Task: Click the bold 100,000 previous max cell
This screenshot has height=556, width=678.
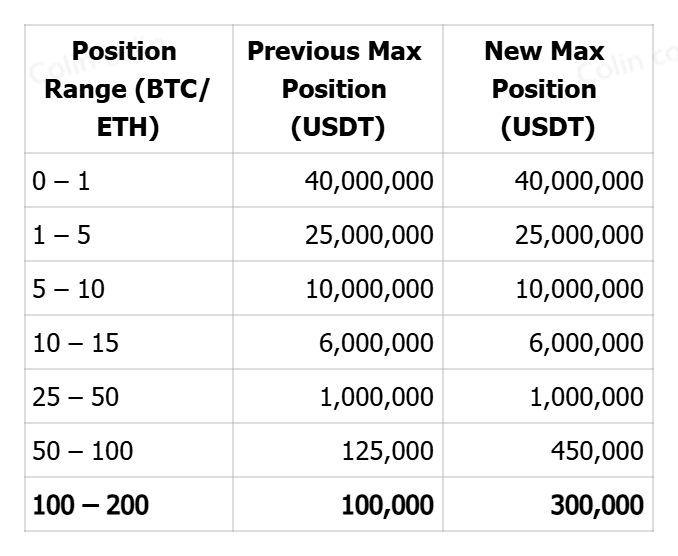Action: click(x=387, y=505)
